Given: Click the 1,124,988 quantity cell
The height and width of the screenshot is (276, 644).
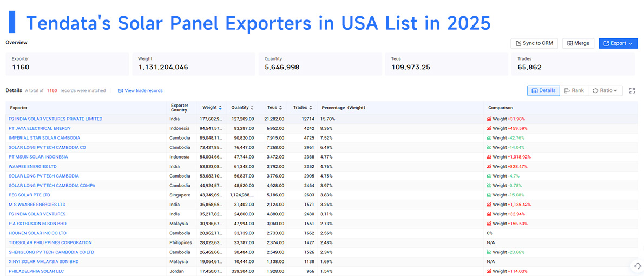Looking at the screenshot, I should [x=242, y=195].
